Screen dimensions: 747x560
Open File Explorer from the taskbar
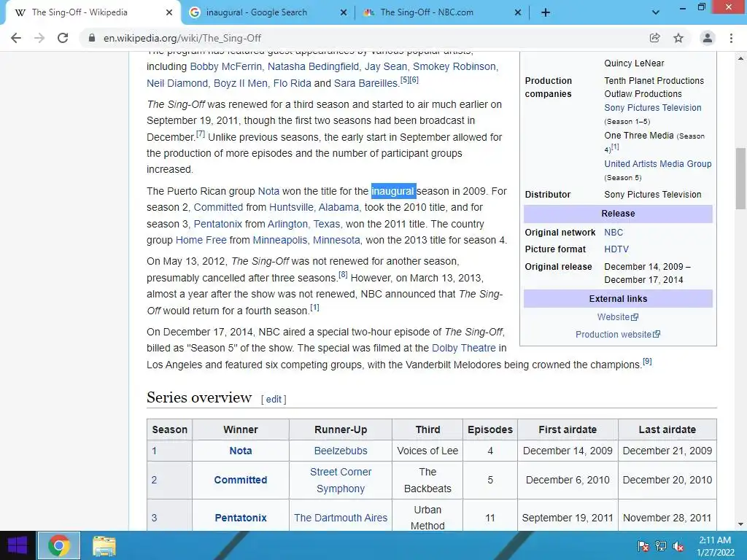(x=104, y=545)
